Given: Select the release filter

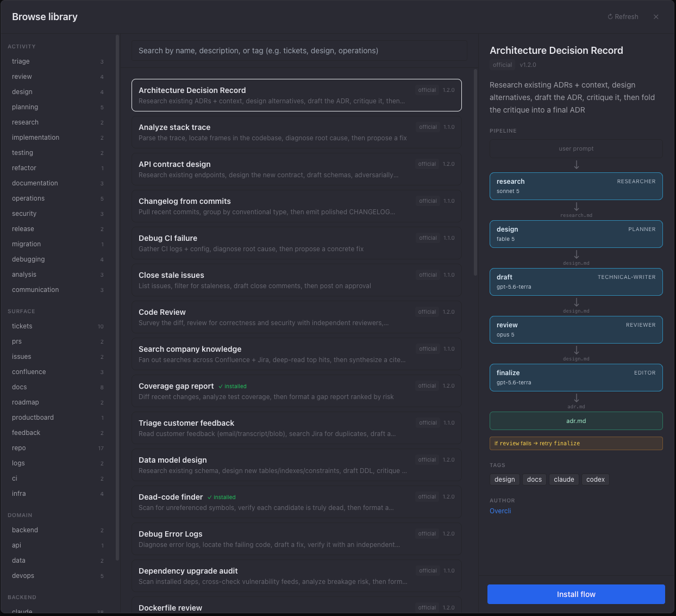Looking at the screenshot, I should pos(58,229).
